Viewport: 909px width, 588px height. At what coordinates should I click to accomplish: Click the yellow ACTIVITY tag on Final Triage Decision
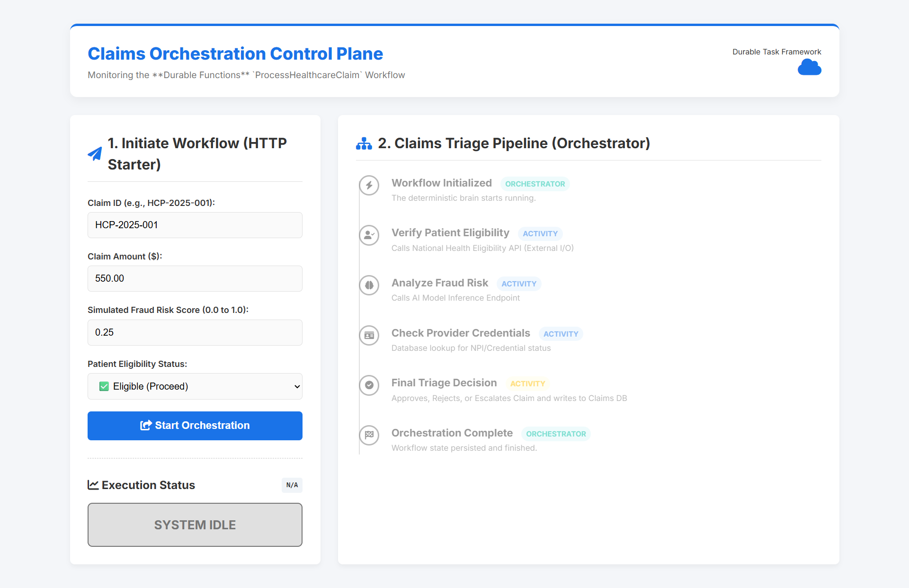coord(527,383)
